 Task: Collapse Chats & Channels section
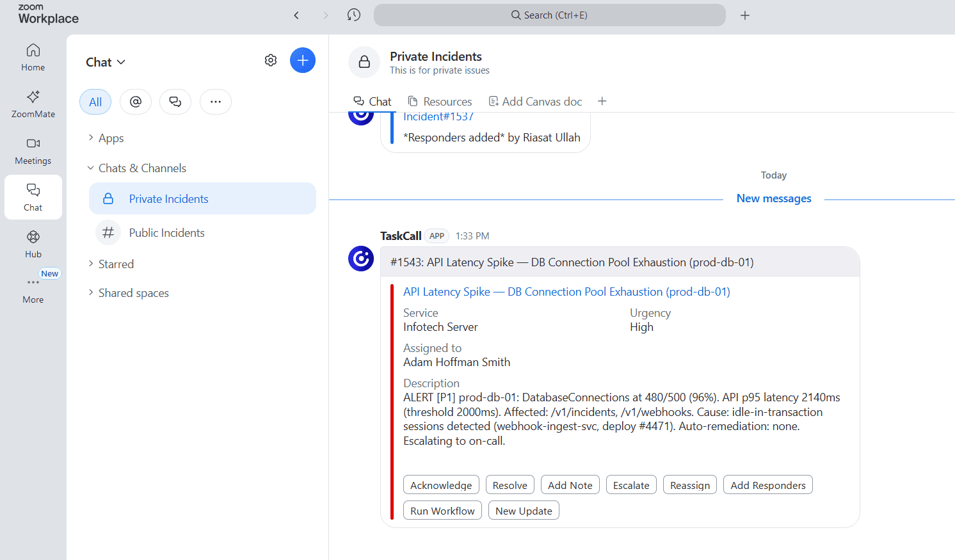click(136, 168)
